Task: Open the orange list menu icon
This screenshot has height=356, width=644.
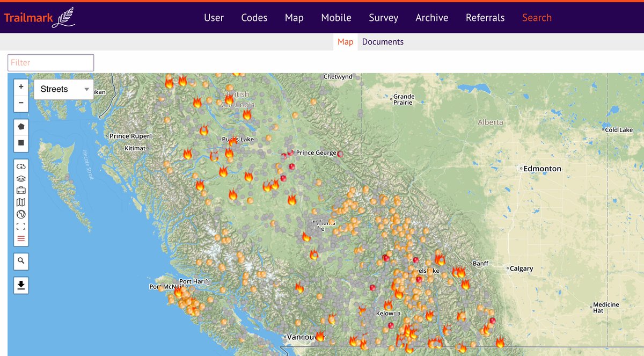Action: 21,238
